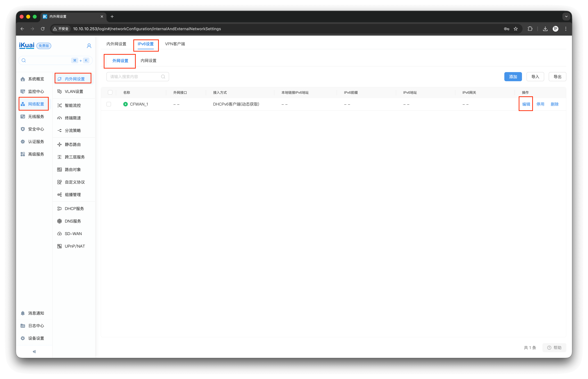Focus the sidebar search field with the ⌘+K hint
Screen dimensions: 588x379
tap(49, 61)
